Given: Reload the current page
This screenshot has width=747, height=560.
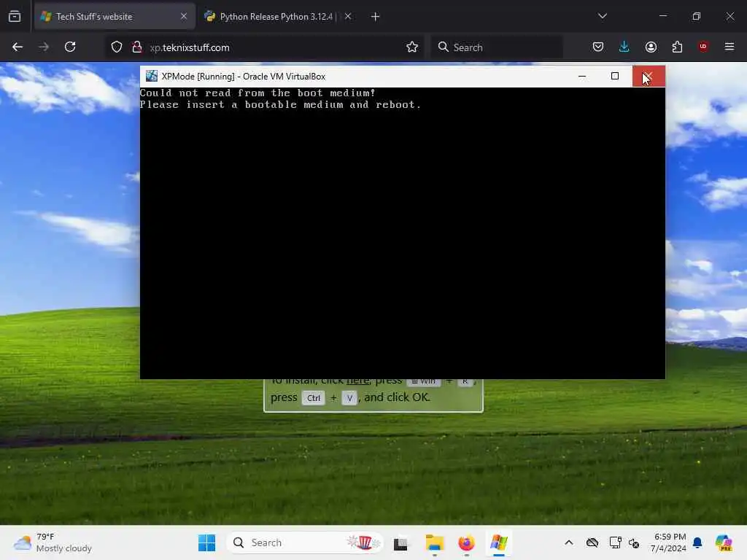Looking at the screenshot, I should coord(70,47).
